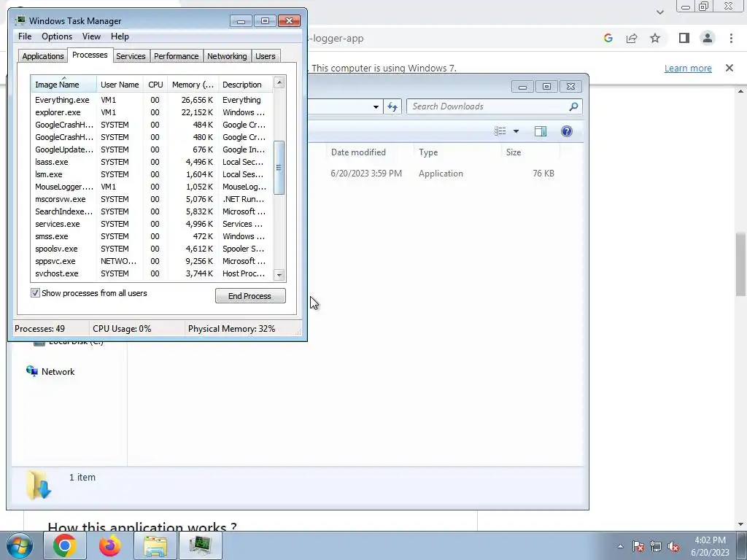
Task: Open the File menu in Task Manager
Action: (25, 36)
